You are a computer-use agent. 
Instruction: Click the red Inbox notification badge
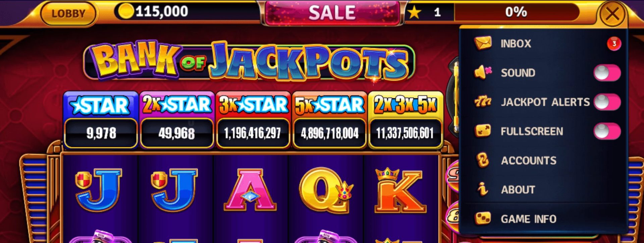614,44
